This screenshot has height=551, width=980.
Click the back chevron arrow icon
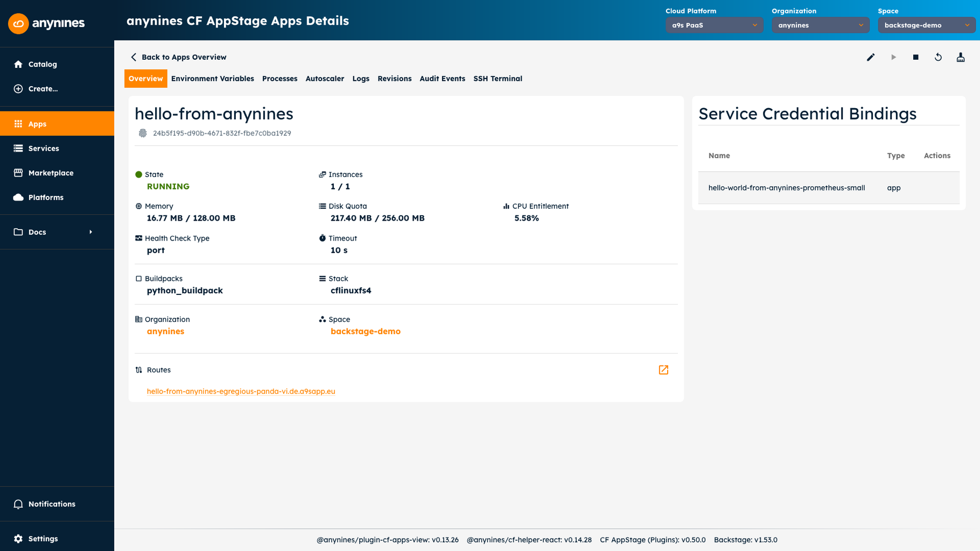tap(134, 57)
